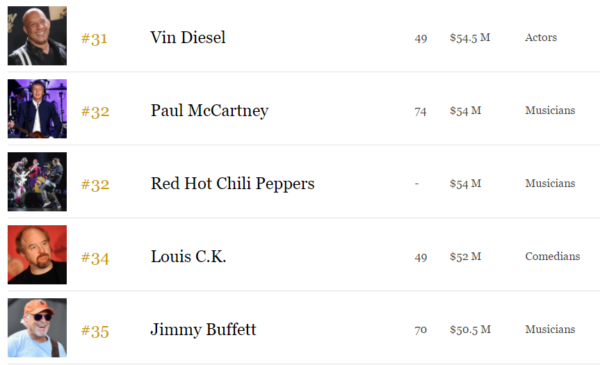Open Louis C.K.'s portrait thumbnail

[x=37, y=254]
